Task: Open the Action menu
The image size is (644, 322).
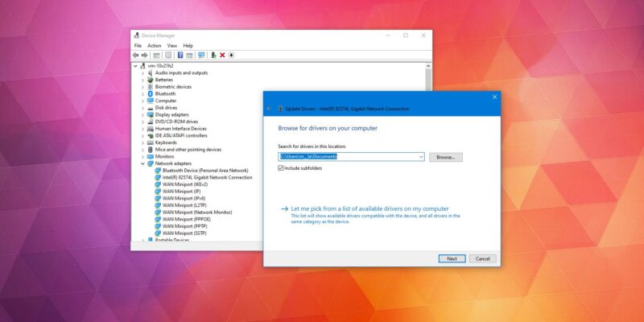Action: click(x=155, y=46)
